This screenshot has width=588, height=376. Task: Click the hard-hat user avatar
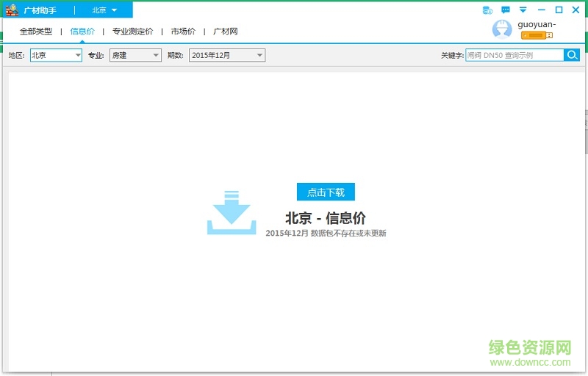(502, 29)
